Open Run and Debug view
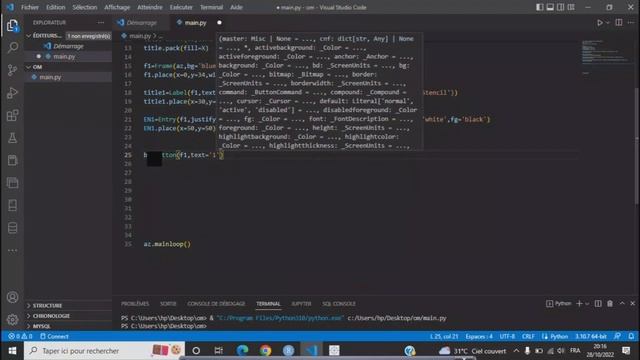Screen dimensions: 640x360 [x=12, y=93]
